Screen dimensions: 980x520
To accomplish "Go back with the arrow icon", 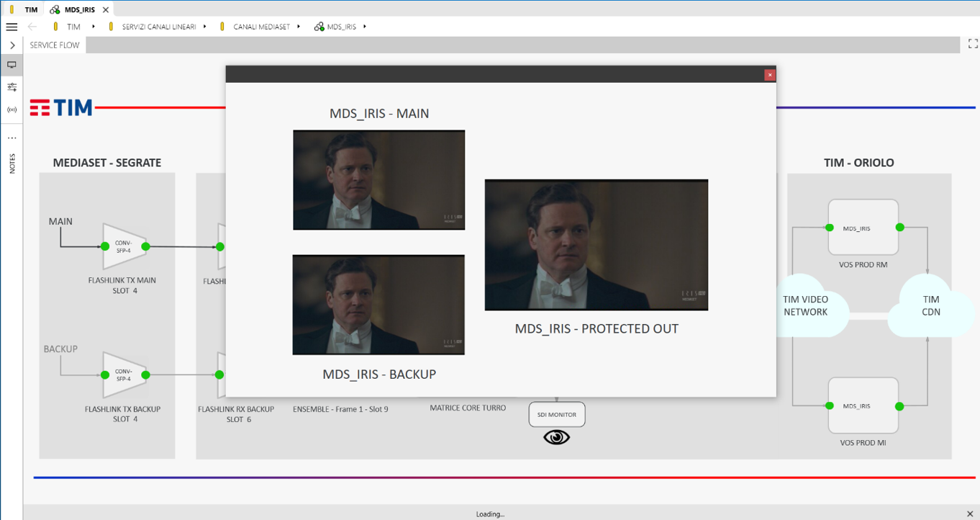I will pos(32,27).
